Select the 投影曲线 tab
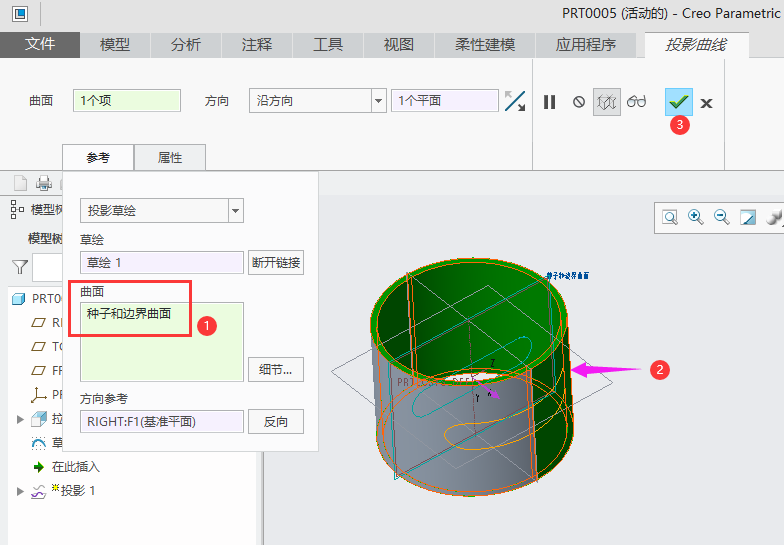This screenshot has width=784, height=545. pos(696,44)
